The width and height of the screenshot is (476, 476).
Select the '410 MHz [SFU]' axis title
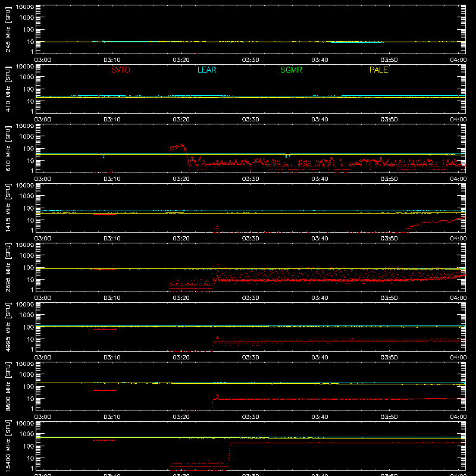(x=8, y=89)
